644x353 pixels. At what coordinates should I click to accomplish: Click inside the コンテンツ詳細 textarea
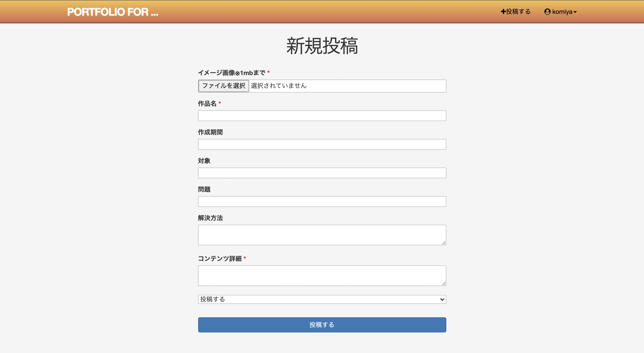point(322,275)
